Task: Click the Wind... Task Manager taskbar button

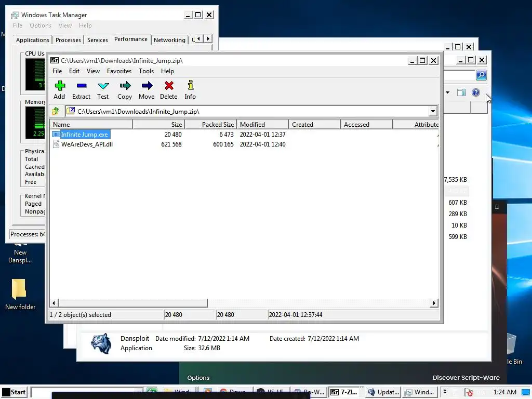Action: click(419, 392)
